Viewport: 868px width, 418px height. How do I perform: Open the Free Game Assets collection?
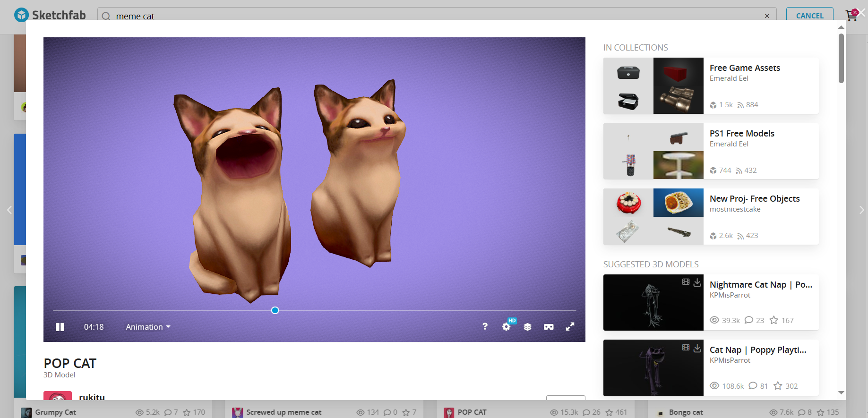(x=745, y=68)
